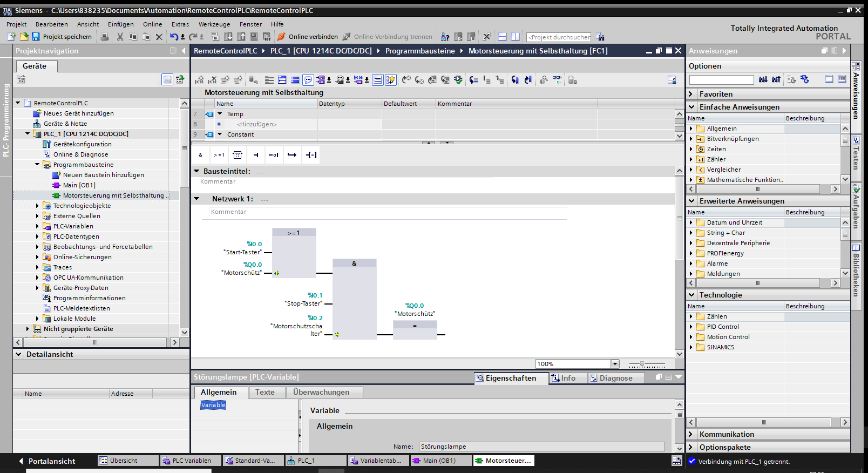868x473 pixels.
Task: Open the Bearbeiten menu
Action: click(52, 24)
